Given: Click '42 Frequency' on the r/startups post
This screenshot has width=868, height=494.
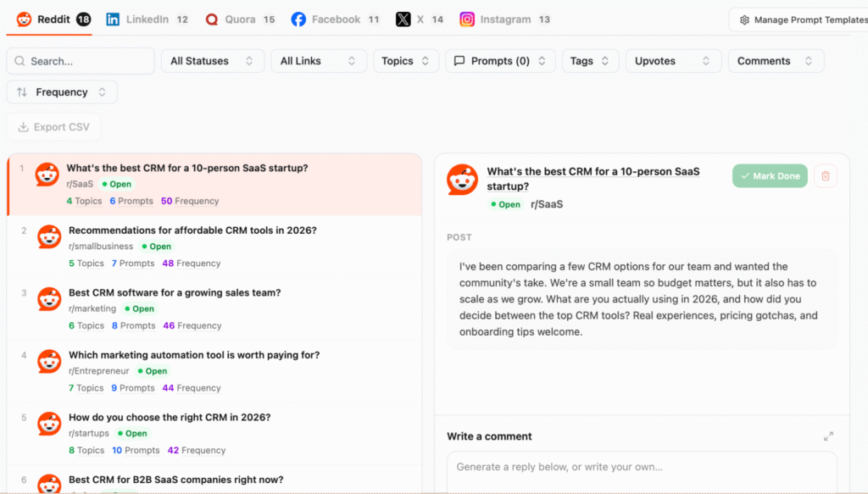Looking at the screenshot, I should coord(197,450).
